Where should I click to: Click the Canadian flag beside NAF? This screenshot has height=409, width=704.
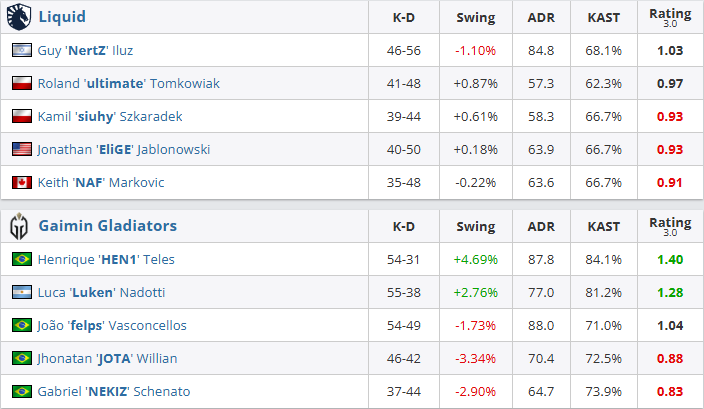coord(21,183)
